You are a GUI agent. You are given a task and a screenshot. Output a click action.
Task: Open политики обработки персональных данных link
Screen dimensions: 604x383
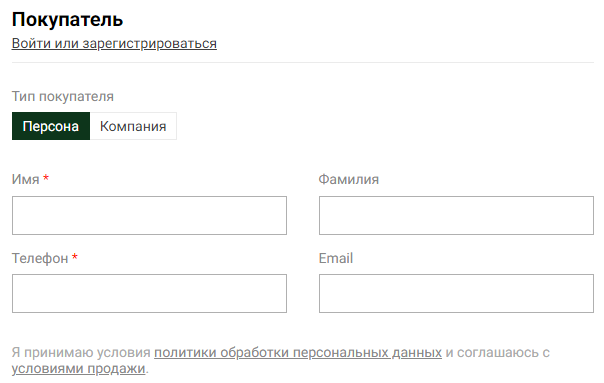pyautogui.click(x=298, y=353)
